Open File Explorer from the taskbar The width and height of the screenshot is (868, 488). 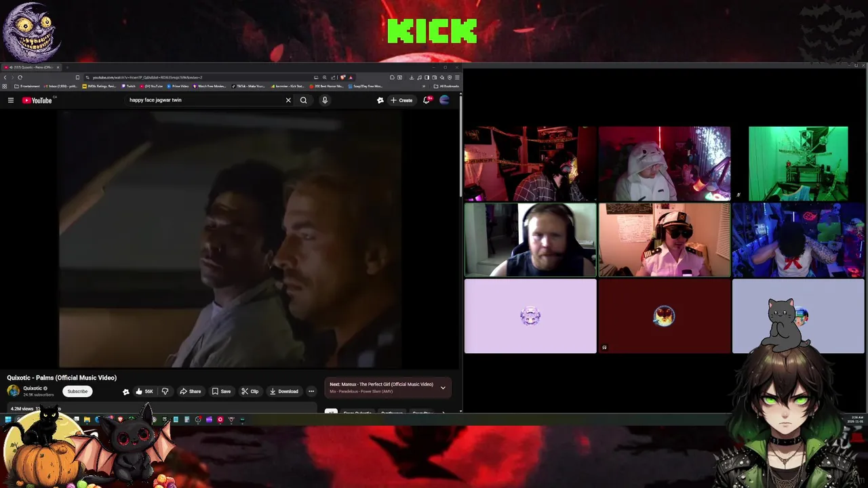(87, 420)
